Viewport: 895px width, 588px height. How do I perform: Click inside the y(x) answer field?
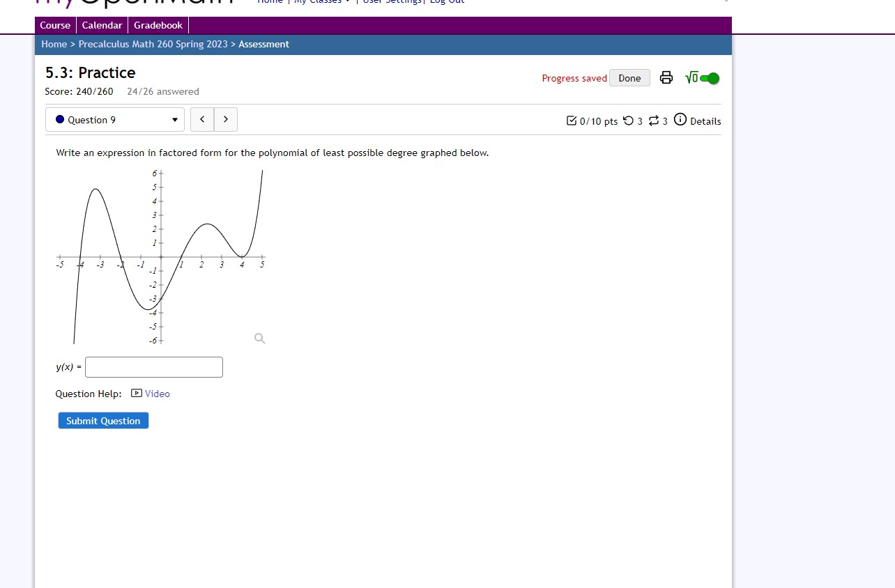153,367
